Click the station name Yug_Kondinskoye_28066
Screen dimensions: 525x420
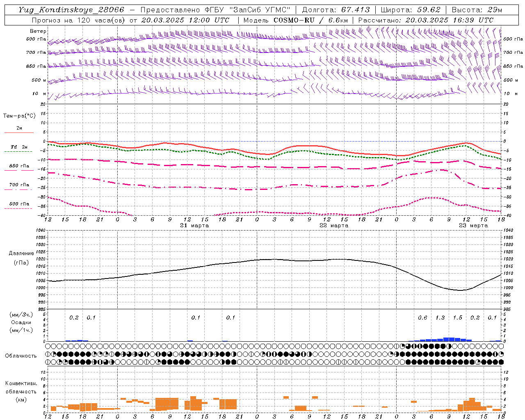pos(71,10)
